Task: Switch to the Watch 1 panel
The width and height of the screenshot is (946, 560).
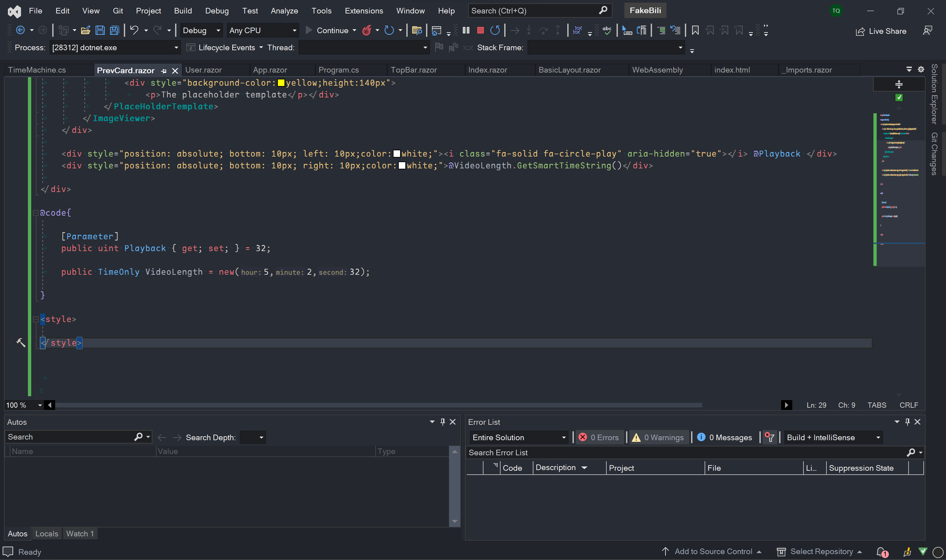Action: (79, 533)
